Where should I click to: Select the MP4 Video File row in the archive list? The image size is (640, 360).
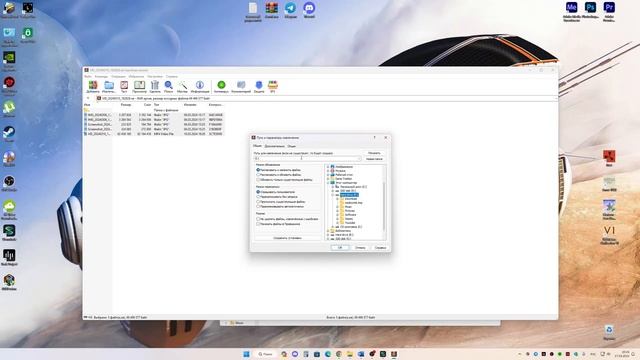pos(154,134)
